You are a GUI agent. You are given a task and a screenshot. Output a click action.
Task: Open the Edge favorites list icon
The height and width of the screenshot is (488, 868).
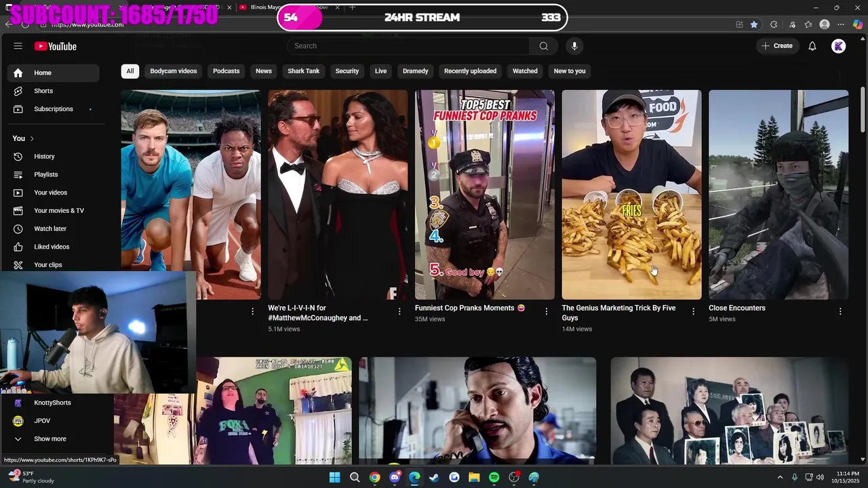[808, 24]
